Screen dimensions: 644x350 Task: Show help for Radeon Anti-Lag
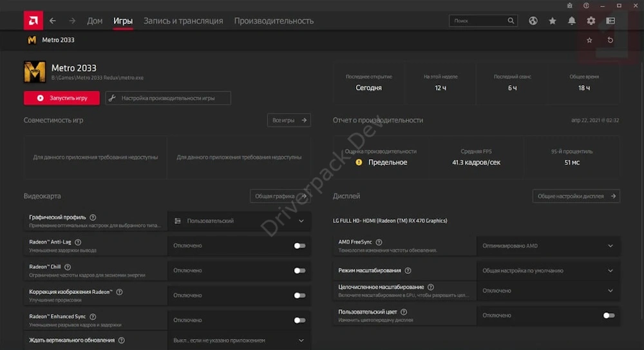click(x=78, y=242)
